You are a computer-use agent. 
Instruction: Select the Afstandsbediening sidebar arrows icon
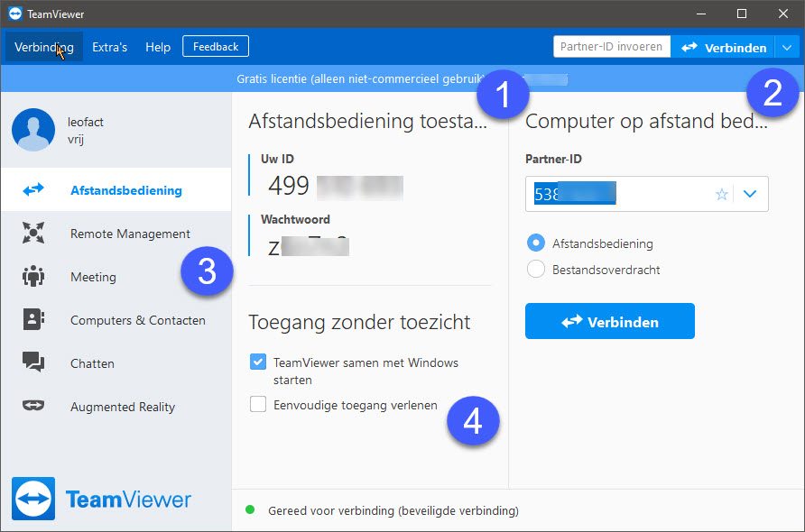tap(33, 190)
